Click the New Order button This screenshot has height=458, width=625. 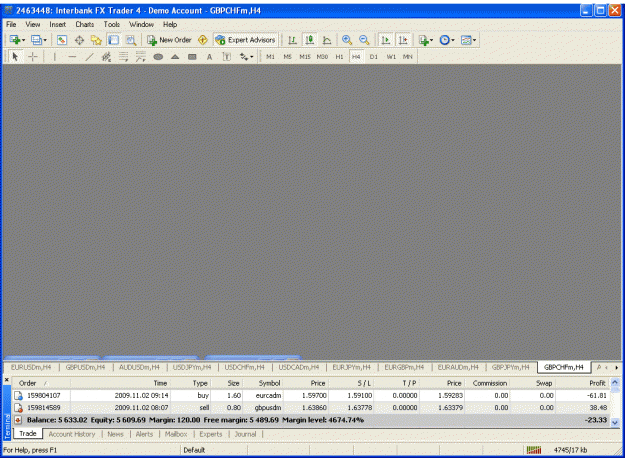pyautogui.click(x=169, y=40)
